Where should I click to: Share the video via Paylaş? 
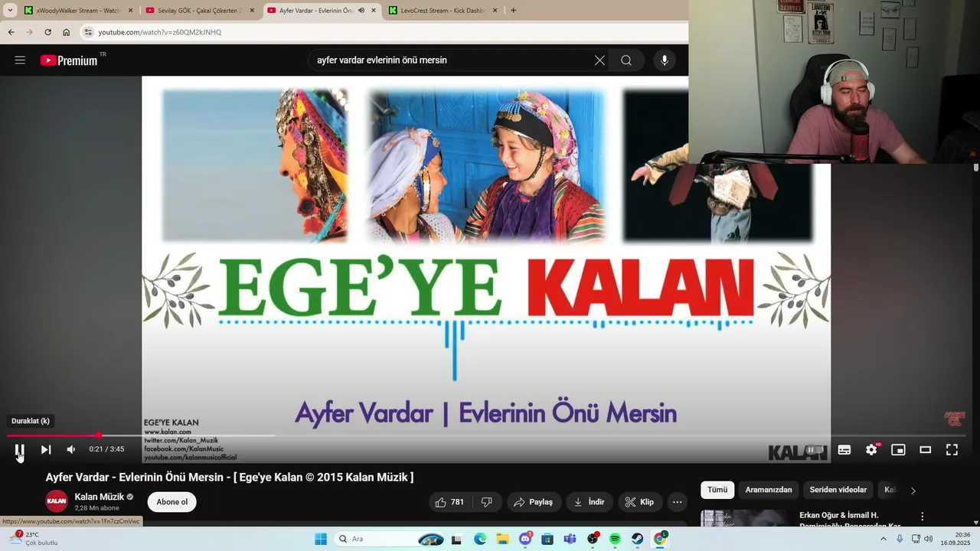click(534, 502)
